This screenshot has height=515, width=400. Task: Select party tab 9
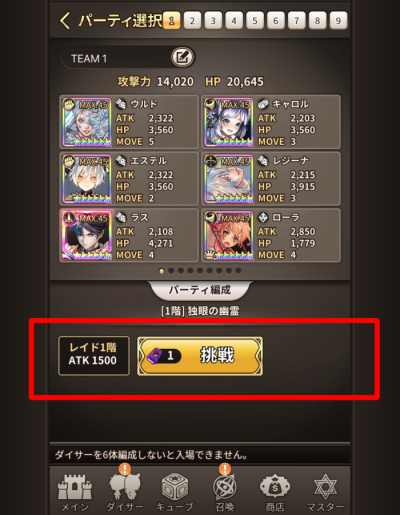[x=338, y=21]
